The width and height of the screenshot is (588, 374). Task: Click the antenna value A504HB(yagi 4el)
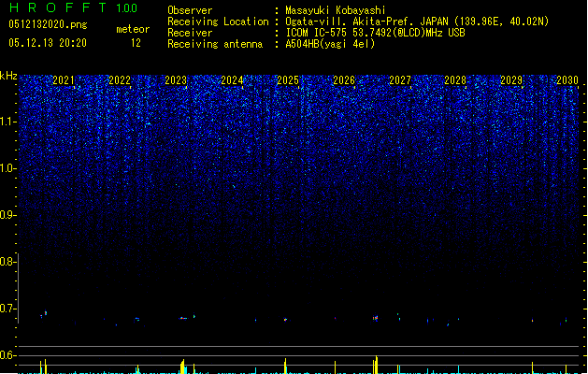click(330, 44)
